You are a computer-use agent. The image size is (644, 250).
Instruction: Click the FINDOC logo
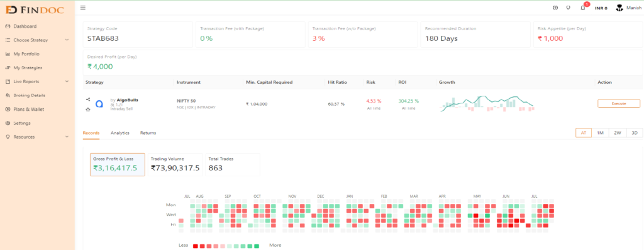(35, 9)
